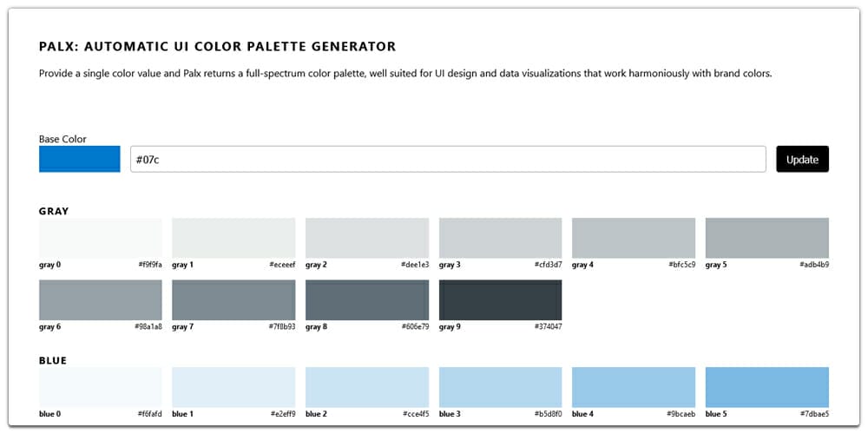
Task: Click the #374047 hex code label
Action: (x=548, y=327)
